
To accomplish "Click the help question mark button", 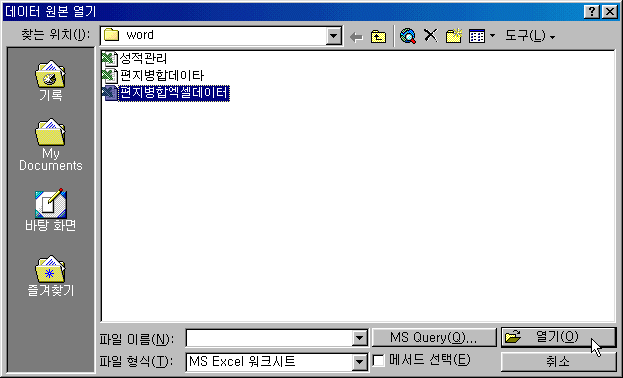I will point(592,12).
